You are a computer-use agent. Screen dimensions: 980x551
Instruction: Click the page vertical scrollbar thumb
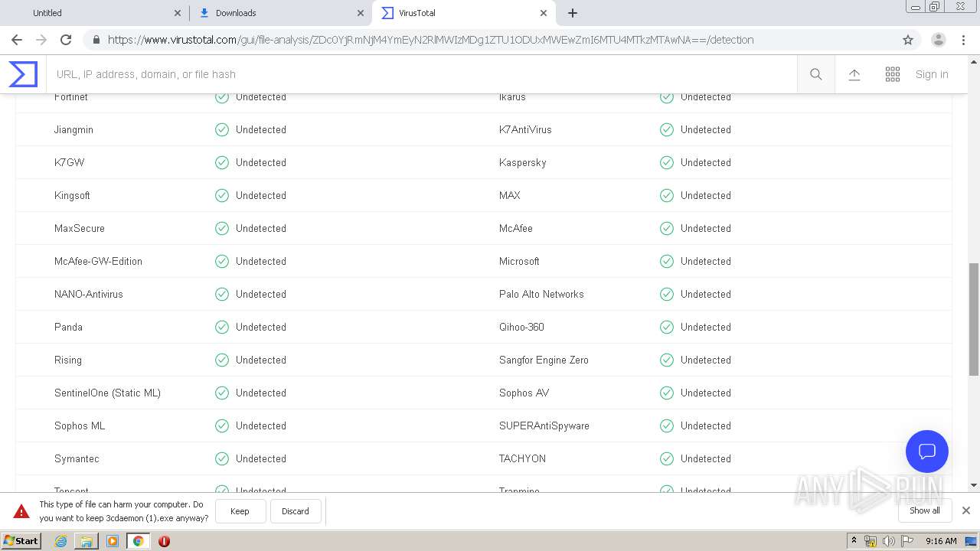(974, 319)
